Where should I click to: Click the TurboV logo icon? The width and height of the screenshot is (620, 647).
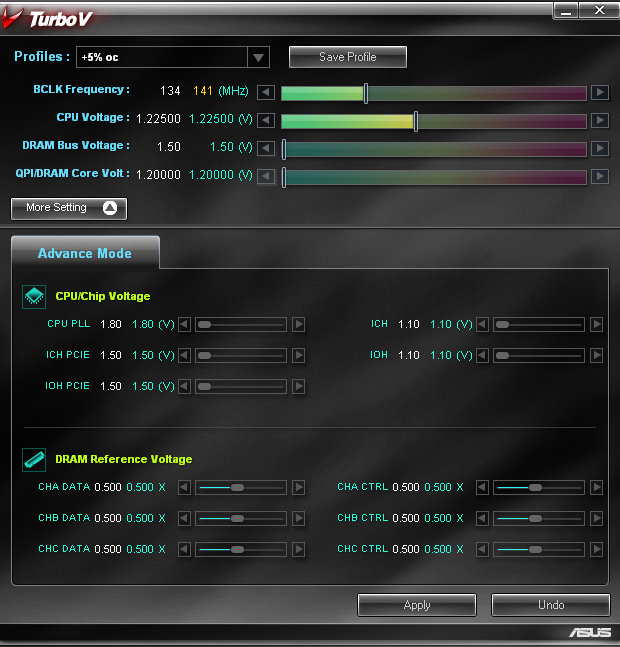tap(11, 18)
